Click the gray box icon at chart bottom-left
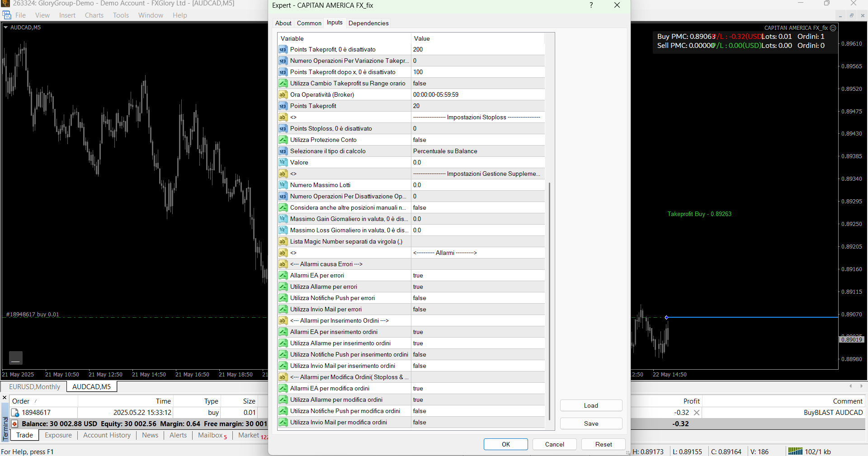Viewport: 868px width, 456px height. coord(16,358)
